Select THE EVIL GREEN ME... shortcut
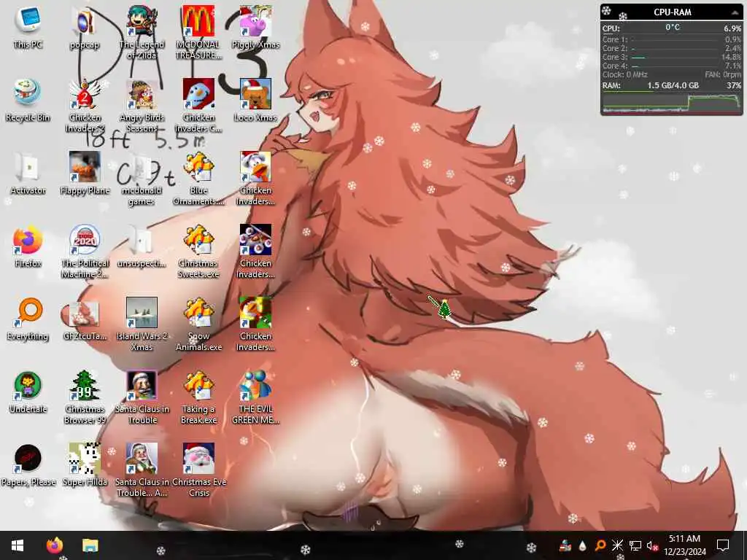Screen dimensions: 747x560 (x=255, y=397)
